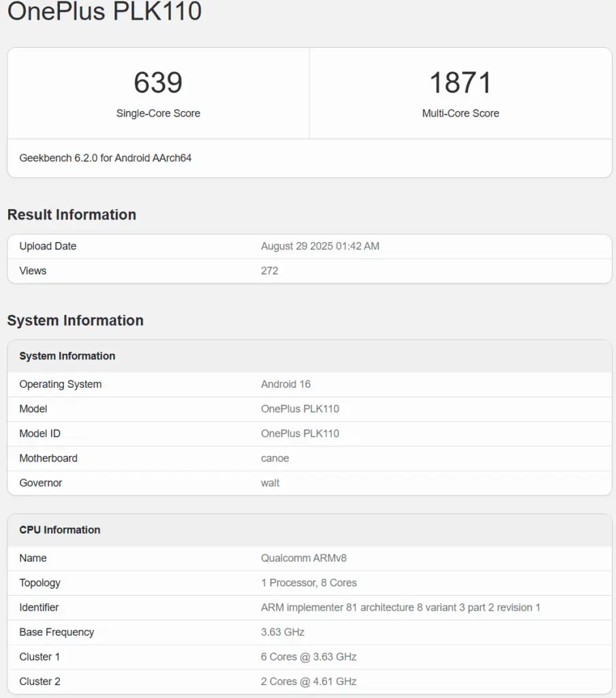
Task: Click Geekbench 6.2.0 for Android AArch64 text
Action: pos(106,158)
